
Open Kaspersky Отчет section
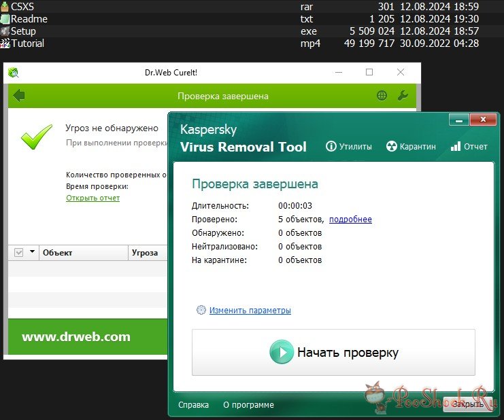pos(469,146)
